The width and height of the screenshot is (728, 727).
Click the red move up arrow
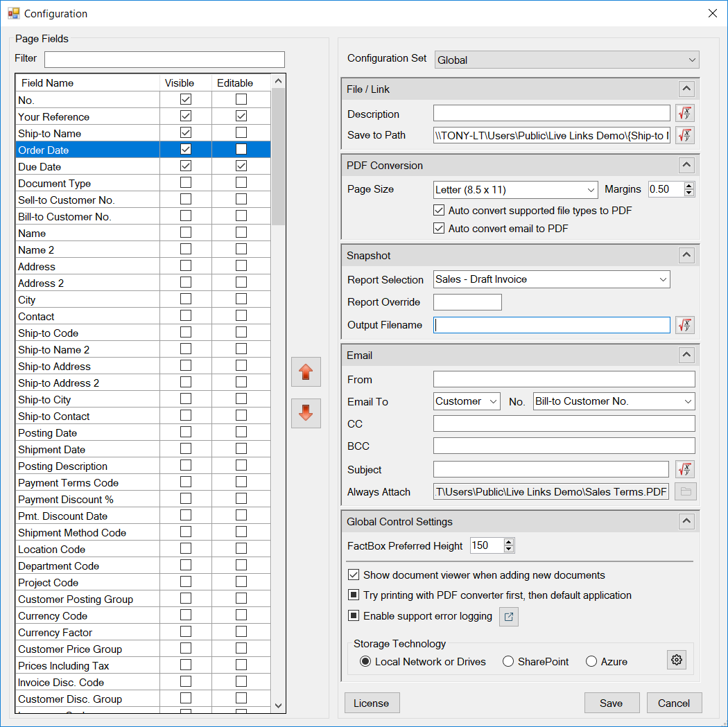306,373
